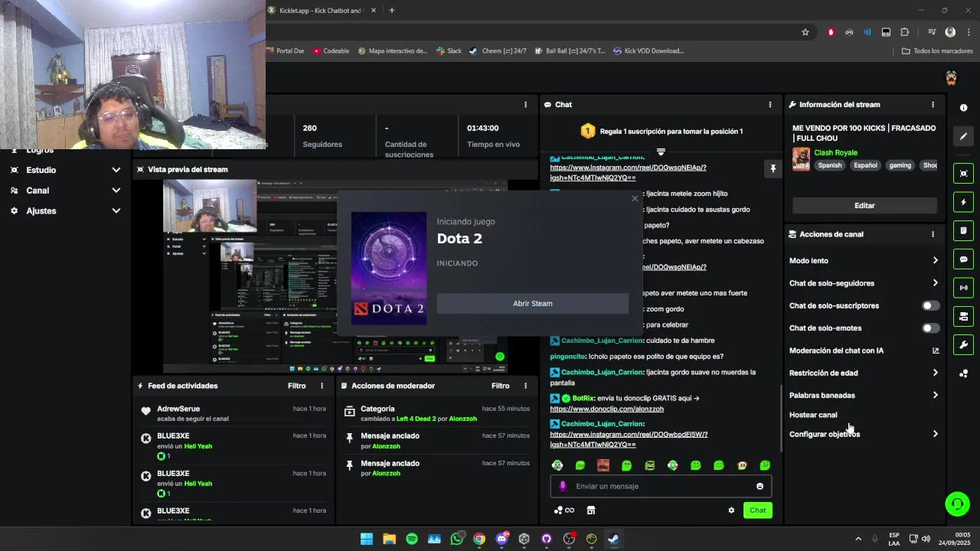This screenshot has width=980, height=551.
Task: Toggle the wrench stream info icon in sidebar
Action: click(x=963, y=344)
